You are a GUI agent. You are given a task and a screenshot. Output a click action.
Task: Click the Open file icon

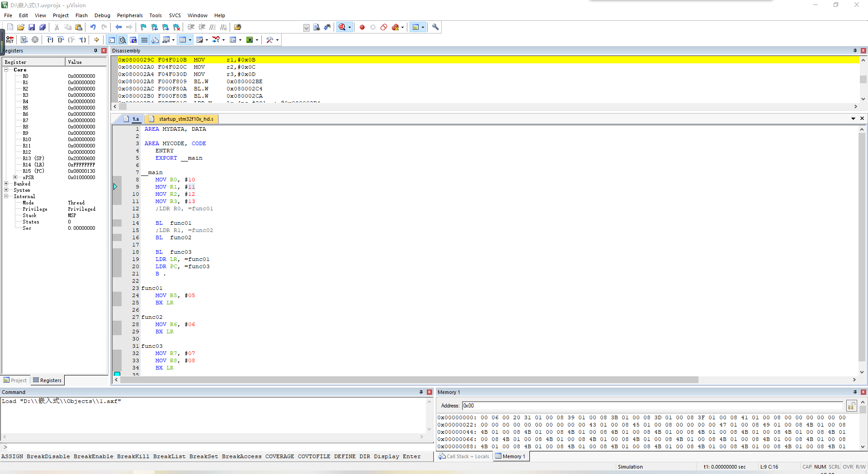21,27
